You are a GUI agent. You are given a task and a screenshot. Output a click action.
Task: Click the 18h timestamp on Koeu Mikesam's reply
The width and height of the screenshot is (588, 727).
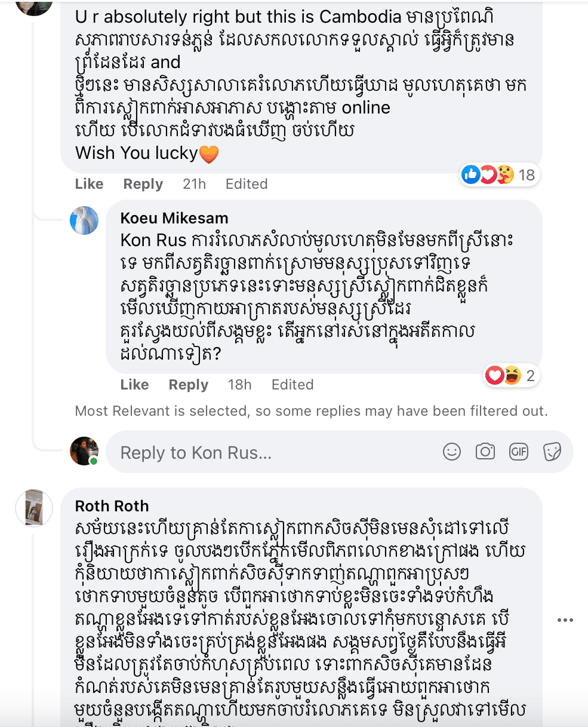239,385
